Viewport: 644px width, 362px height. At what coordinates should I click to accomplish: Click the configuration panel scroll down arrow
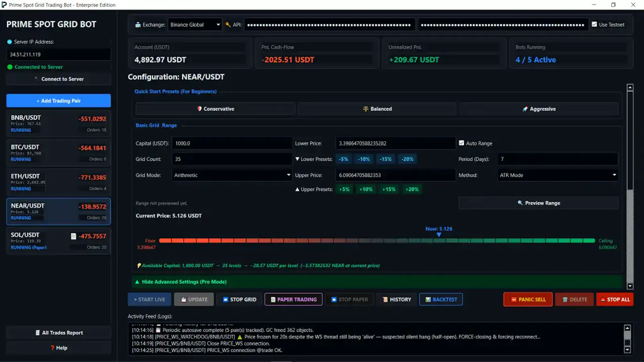630,286
